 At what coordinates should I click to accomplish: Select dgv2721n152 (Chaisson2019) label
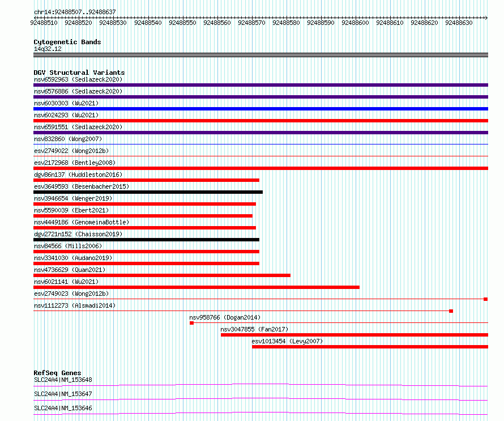(x=78, y=234)
